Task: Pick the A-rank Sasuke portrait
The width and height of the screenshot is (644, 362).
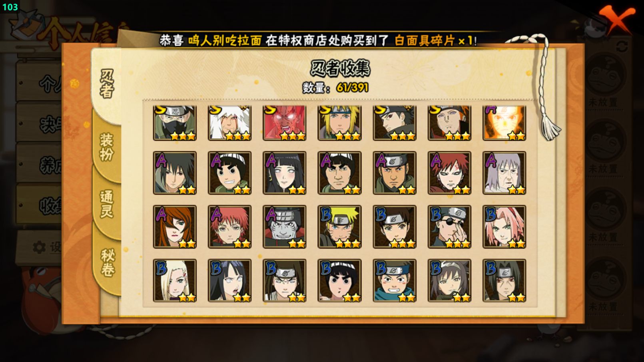Action: [175, 173]
